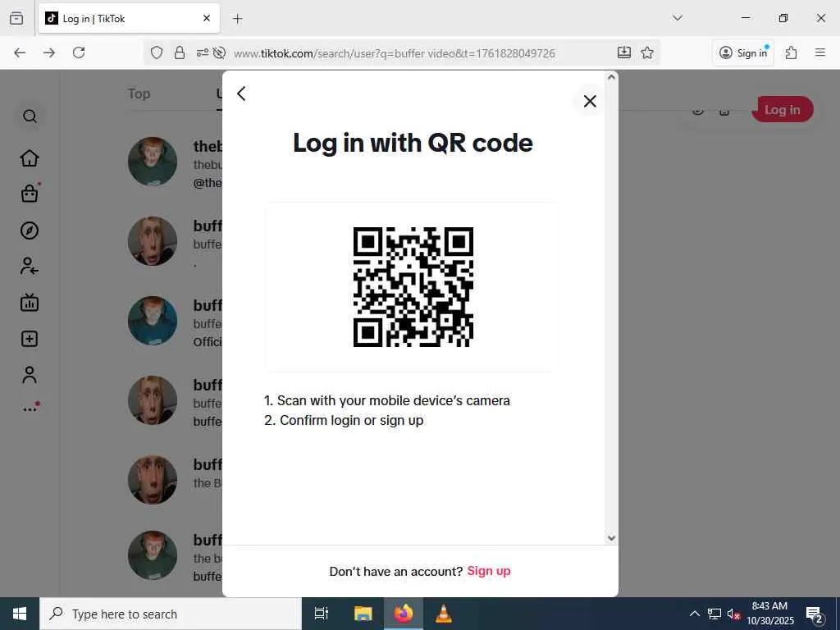This screenshot has width=840, height=630.
Task: Open the notification center icon
Action: (815, 614)
